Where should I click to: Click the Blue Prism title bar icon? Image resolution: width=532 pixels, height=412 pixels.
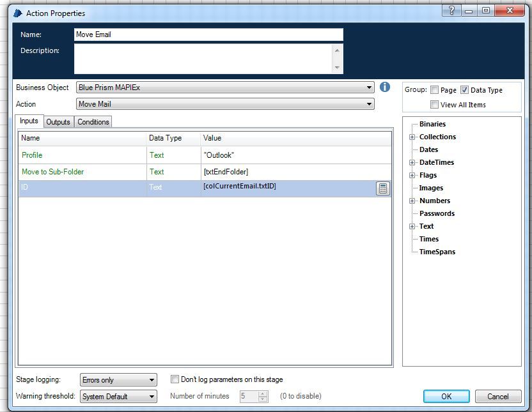click(18, 13)
